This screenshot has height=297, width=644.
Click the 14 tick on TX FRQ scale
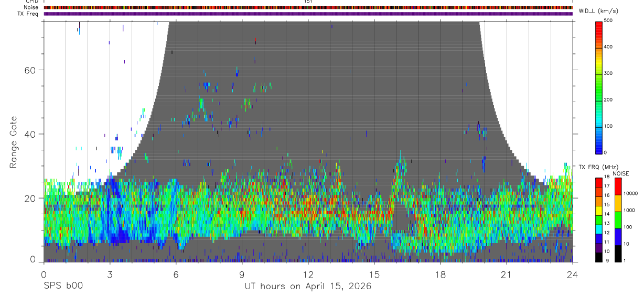point(608,215)
